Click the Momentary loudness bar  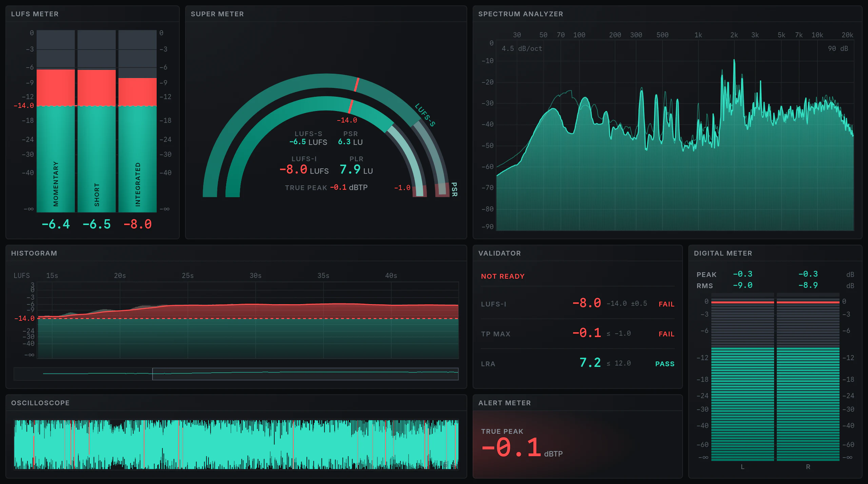pyautogui.click(x=56, y=121)
